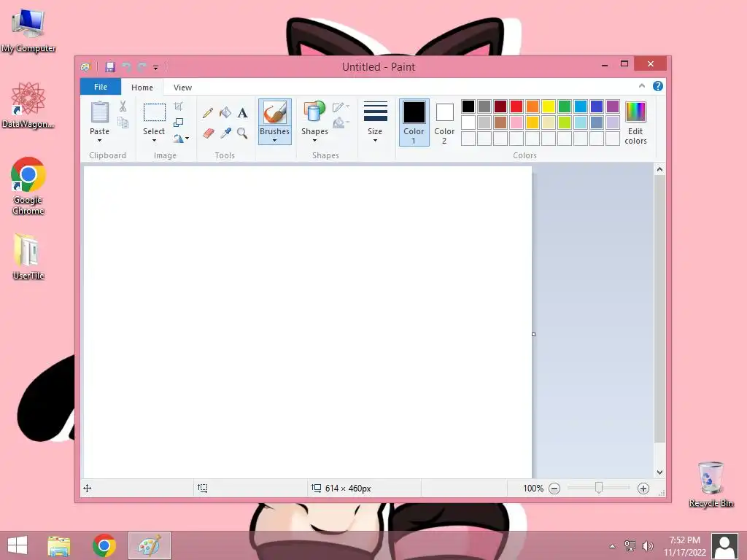Activate Color 2 background box

tap(444, 122)
